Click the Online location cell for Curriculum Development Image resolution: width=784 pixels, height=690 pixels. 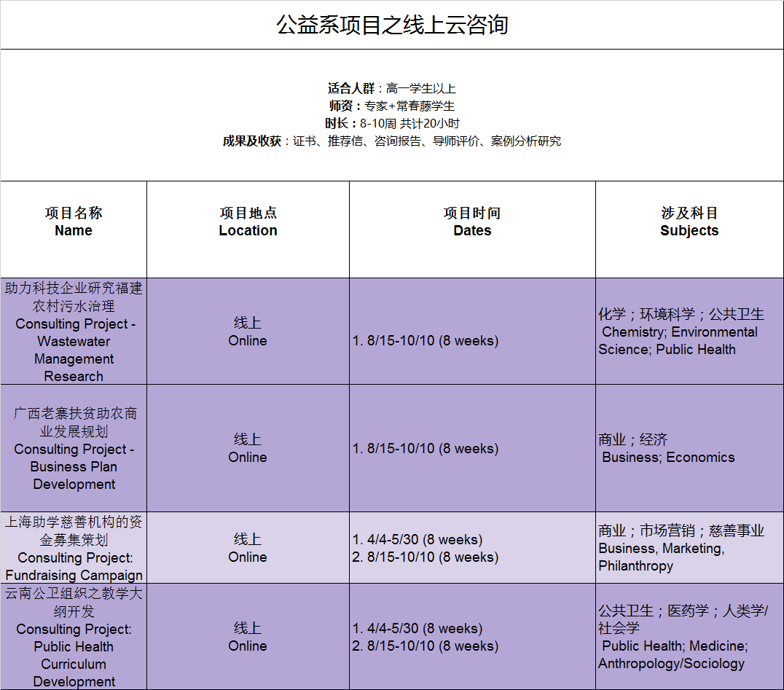[248, 638]
